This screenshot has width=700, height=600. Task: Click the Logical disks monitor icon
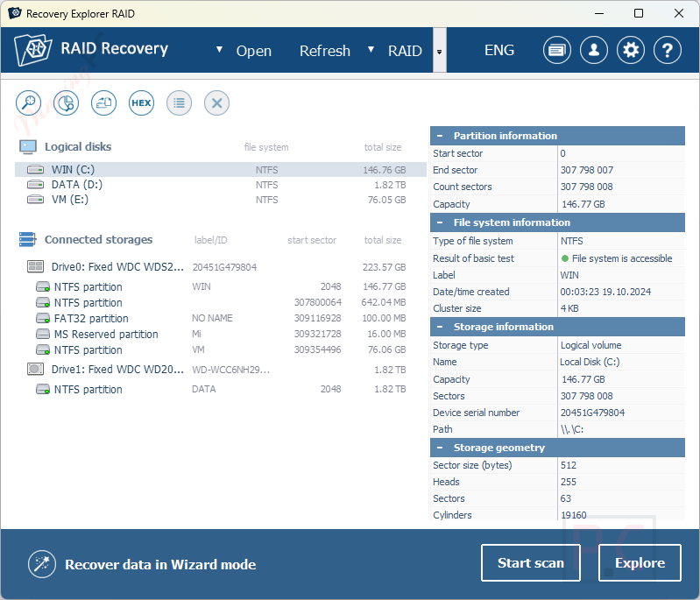(x=28, y=147)
